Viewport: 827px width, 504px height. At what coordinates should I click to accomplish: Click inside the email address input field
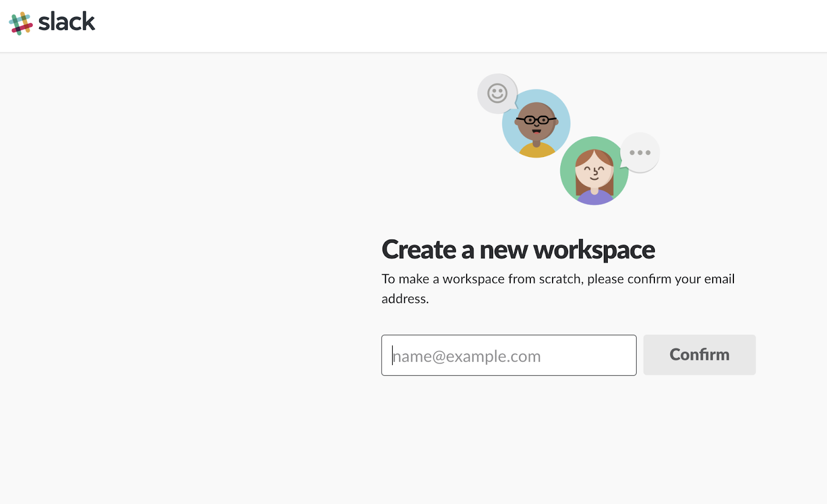508,355
